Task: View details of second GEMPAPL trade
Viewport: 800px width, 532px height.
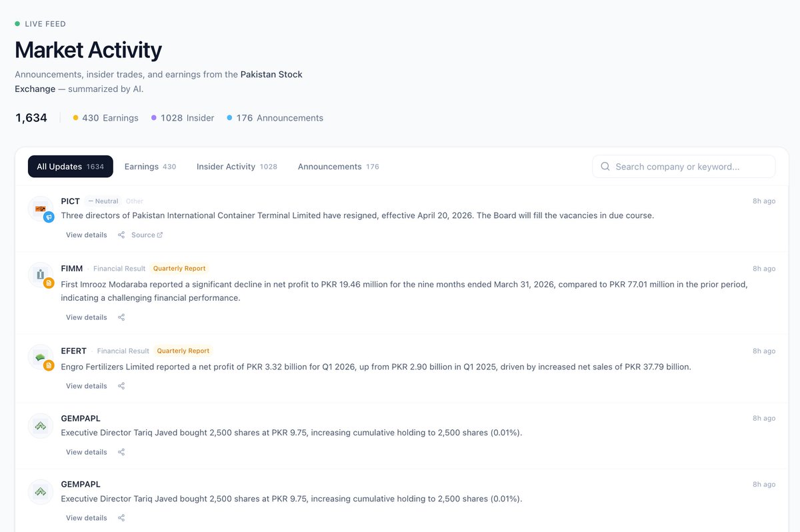Action: (x=87, y=518)
